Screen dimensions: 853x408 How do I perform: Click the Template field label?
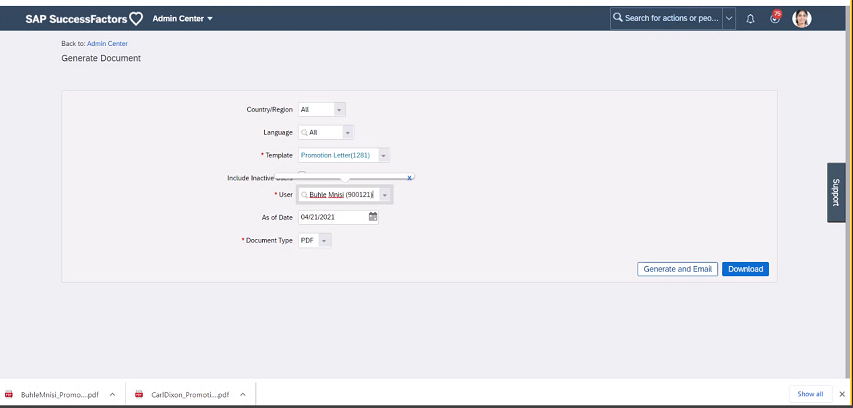tap(279, 156)
